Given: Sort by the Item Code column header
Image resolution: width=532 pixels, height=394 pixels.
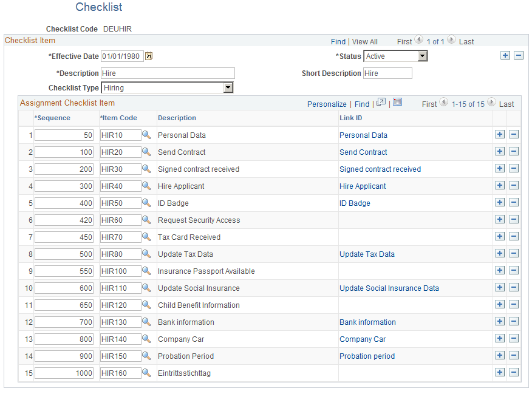Looking at the screenshot, I should click(119, 118).
